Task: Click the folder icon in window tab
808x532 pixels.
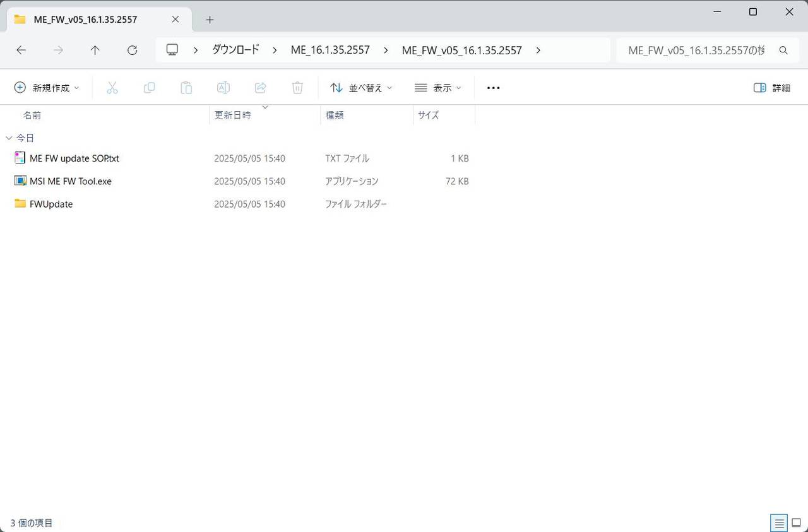Action: pyautogui.click(x=20, y=19)
